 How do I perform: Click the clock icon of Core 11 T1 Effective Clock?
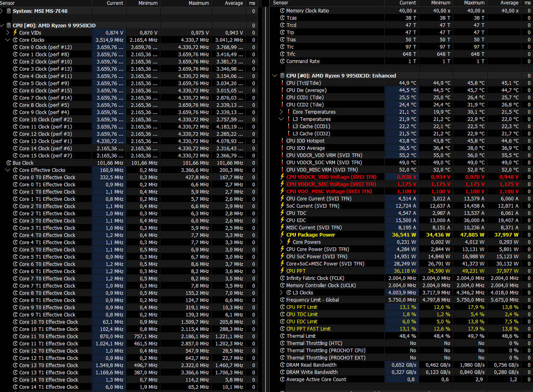15,343
